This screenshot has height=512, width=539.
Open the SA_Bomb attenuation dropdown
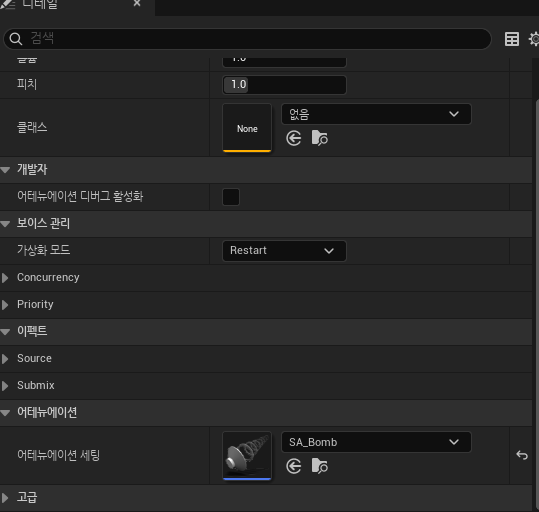376,442
